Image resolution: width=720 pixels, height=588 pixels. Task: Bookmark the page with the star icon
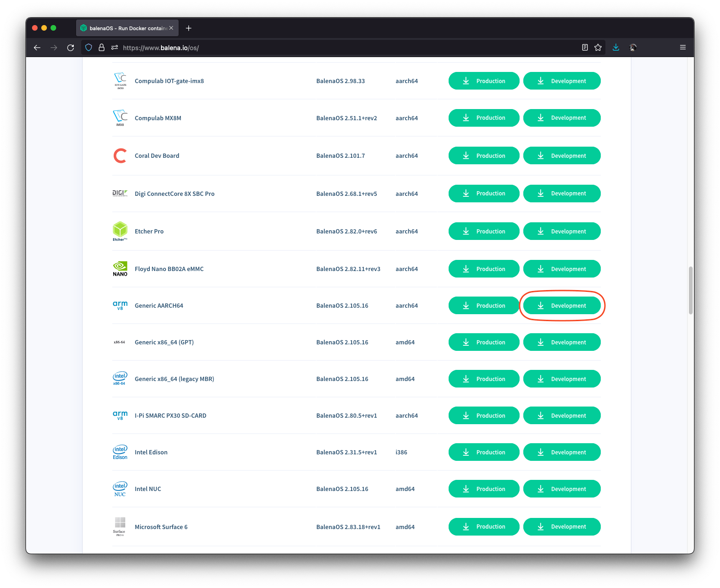pyautogui.click(x=598, y=47)
